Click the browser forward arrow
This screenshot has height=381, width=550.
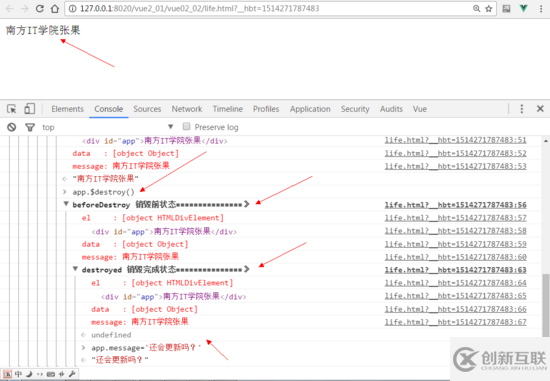(25, 8)
